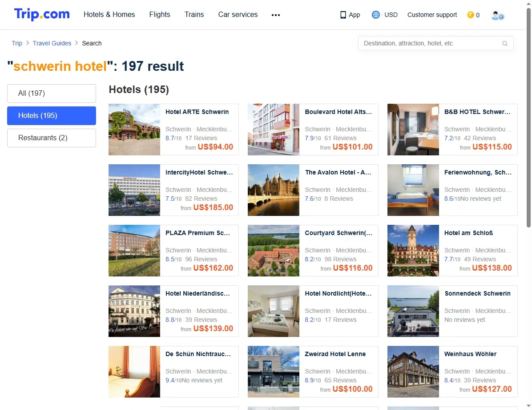The width and height of the screenshot is (532, 410).
Task: Click the US$138.00 price
Action: coord(492,268)
